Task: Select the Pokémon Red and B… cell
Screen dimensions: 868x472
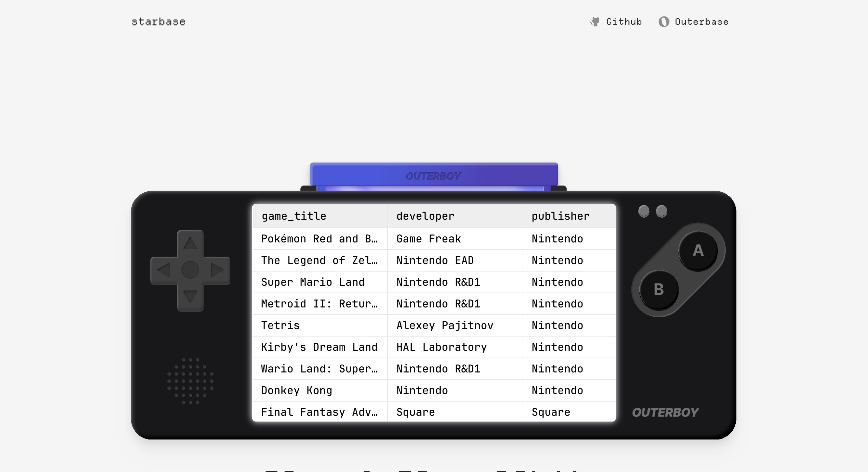Action: (x=320, y=239)
